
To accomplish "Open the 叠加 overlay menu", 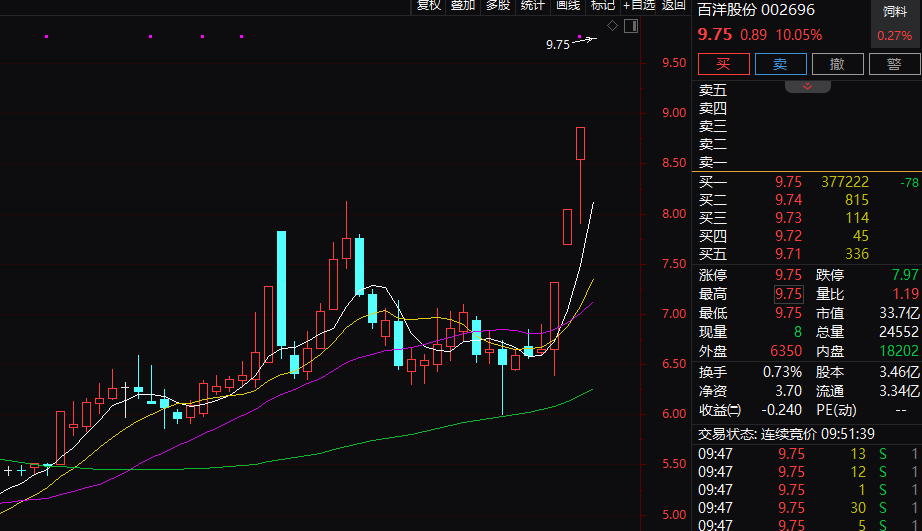I will click(x=463, y=5).
